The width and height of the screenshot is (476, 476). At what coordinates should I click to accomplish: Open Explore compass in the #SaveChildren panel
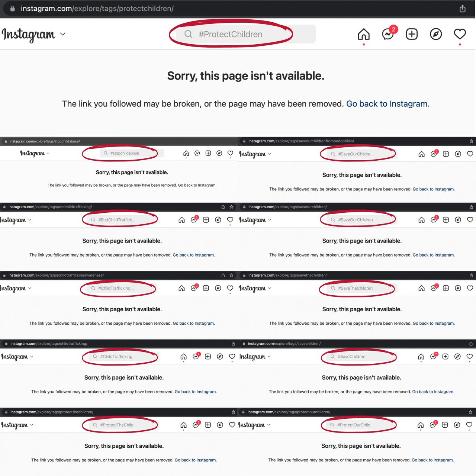(x=457, y=357)
